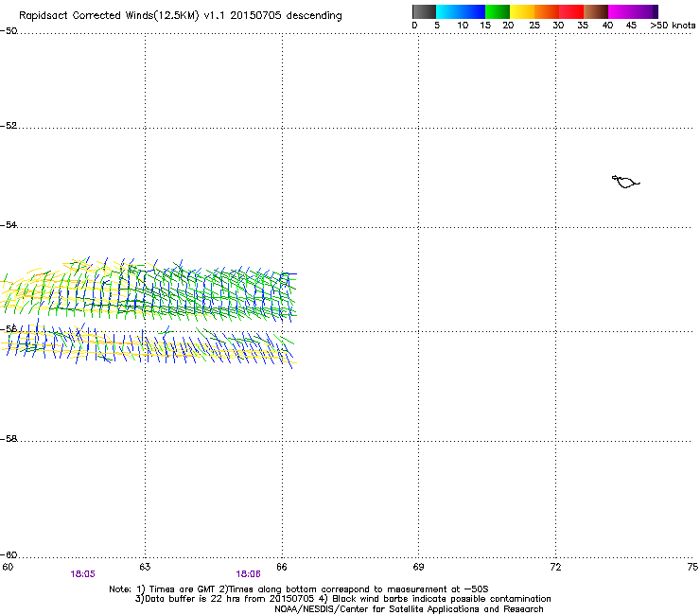Click the gray 0-5 knots color swatch
Screen dimensions: 700x615
coord(424,11)
